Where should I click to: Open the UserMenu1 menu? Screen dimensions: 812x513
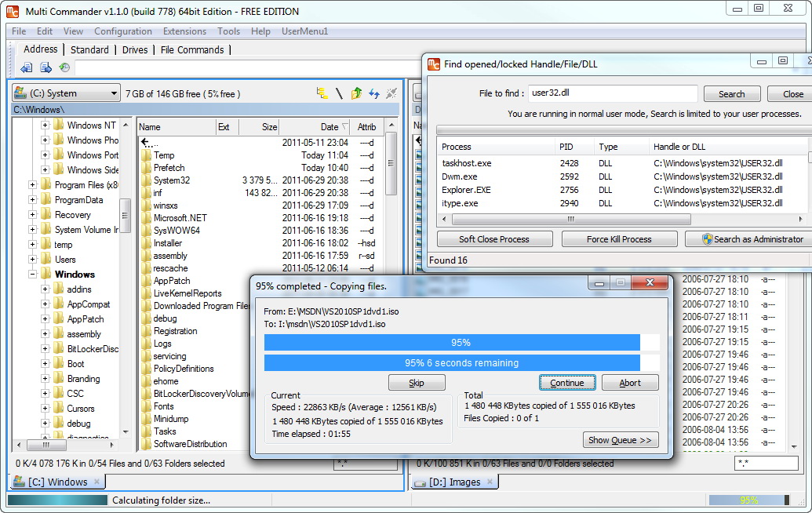coord(305,31)
